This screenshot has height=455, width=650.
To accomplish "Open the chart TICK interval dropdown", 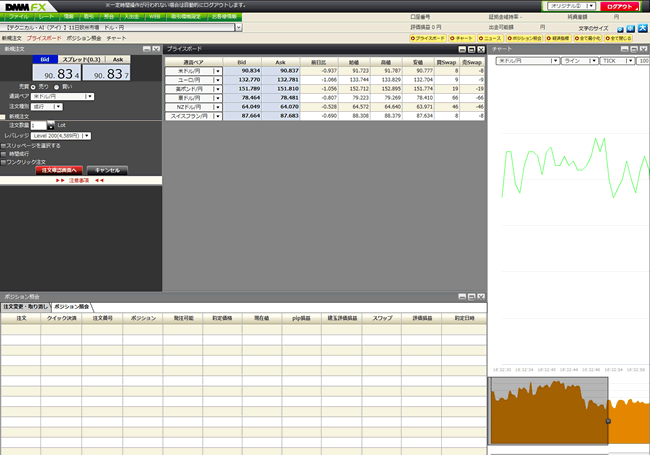I will tap(617, 61).
